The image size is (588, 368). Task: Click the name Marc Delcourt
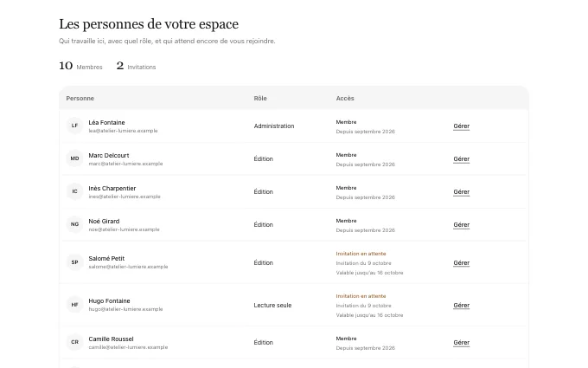(x=109, y=156)
